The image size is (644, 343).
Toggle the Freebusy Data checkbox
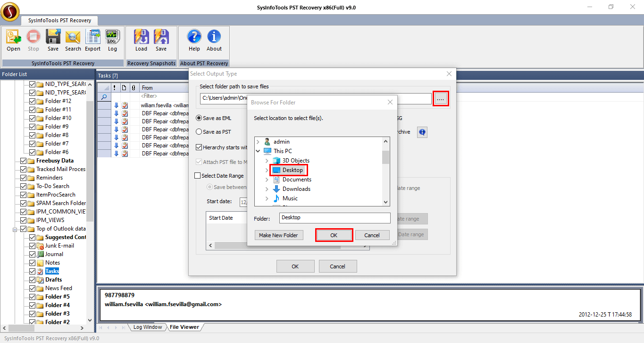coord(24,161)
